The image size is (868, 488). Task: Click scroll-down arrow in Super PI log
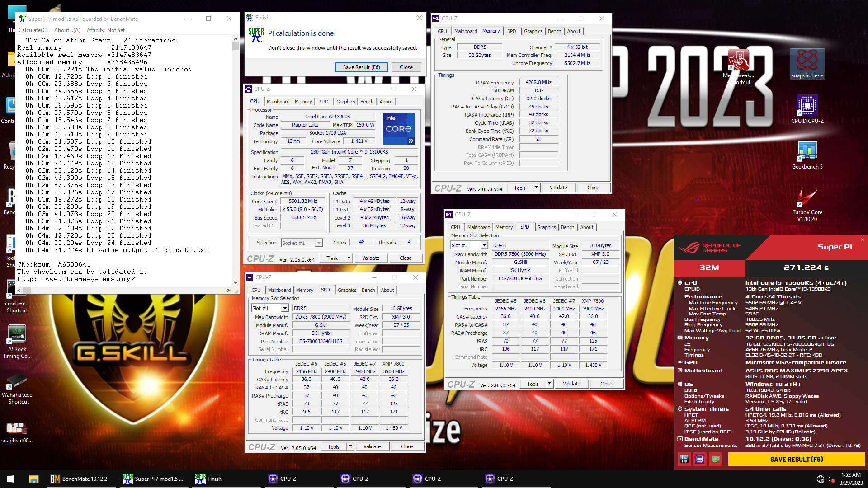(x=236, y=283)
